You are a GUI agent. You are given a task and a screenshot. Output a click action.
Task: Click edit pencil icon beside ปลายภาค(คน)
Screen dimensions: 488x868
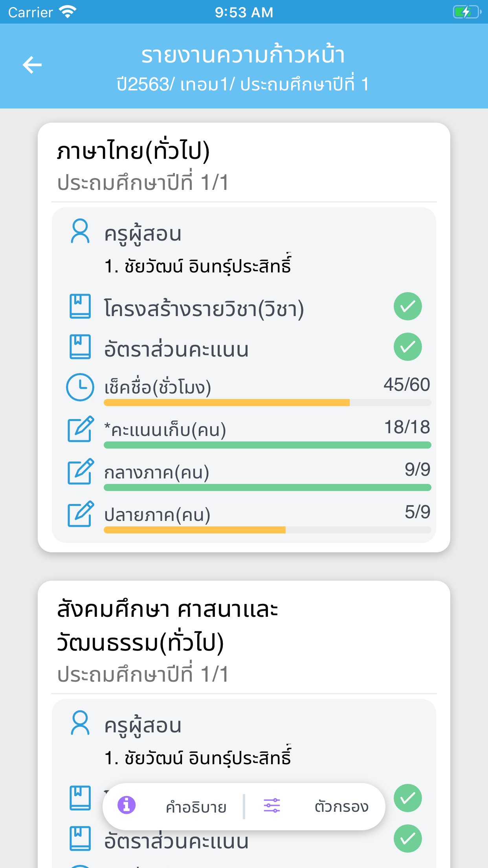(81, 514)
